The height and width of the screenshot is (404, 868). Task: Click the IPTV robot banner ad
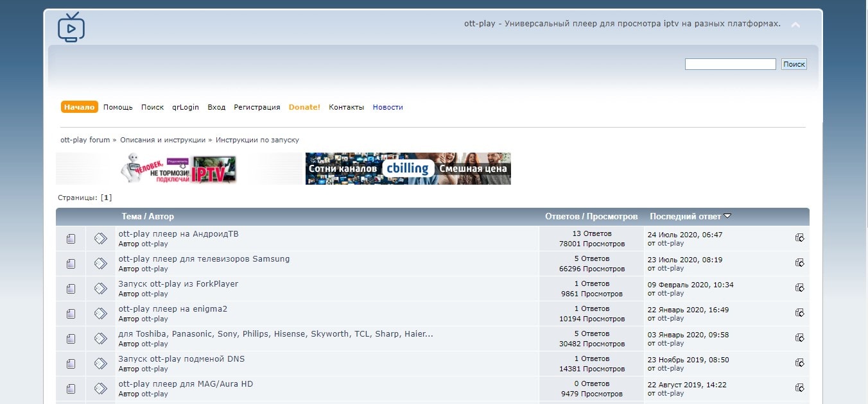point(178,169)
